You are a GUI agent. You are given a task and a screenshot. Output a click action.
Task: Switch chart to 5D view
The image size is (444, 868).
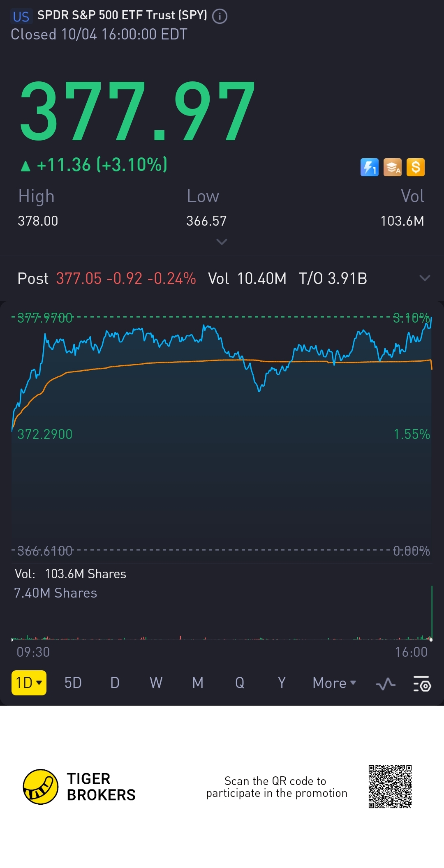73,683
